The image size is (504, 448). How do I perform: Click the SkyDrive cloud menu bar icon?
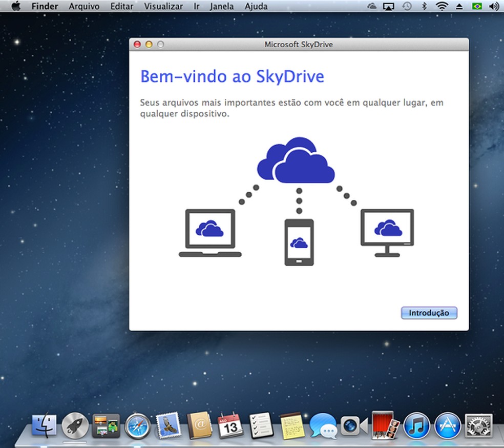[x=372, y=6]
